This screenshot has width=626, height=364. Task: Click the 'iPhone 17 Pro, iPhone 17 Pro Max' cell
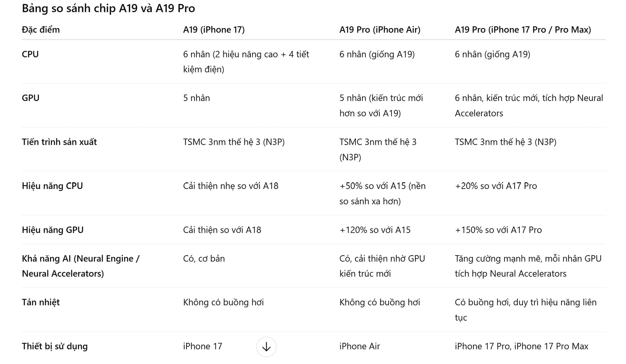pos(522,346)
